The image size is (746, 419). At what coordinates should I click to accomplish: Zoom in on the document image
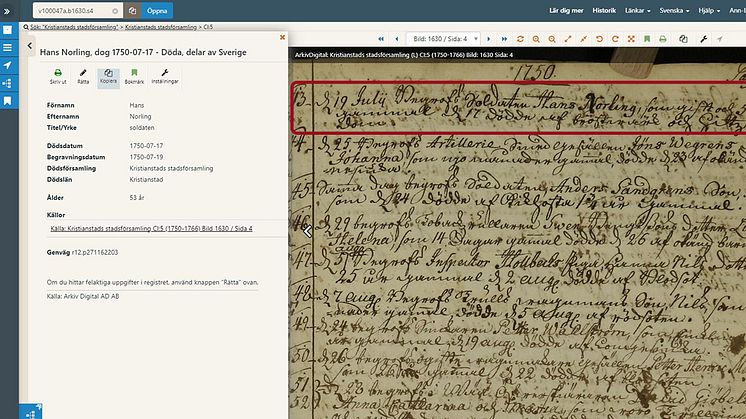pyautogui.click(x=536, y=39)
